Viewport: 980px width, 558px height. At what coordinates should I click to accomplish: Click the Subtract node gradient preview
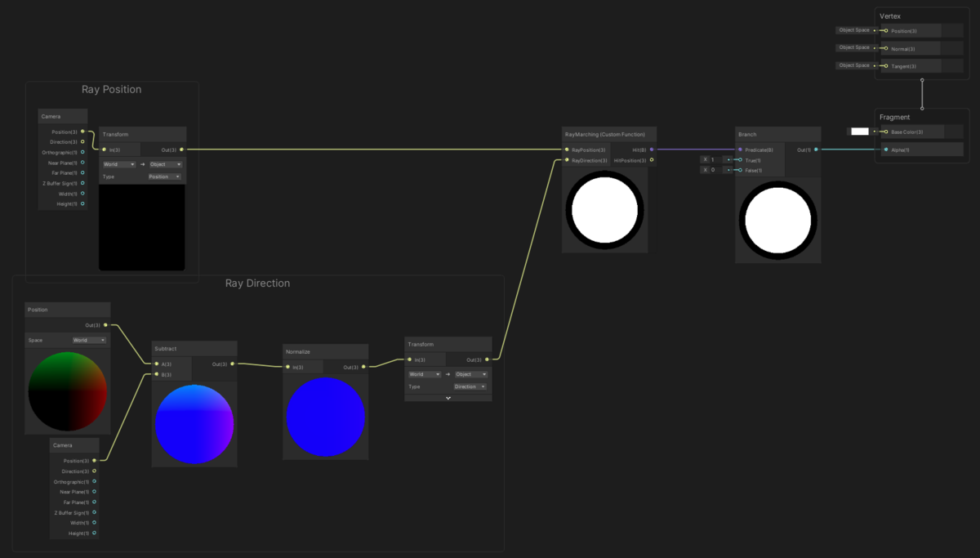pos(194,424)
